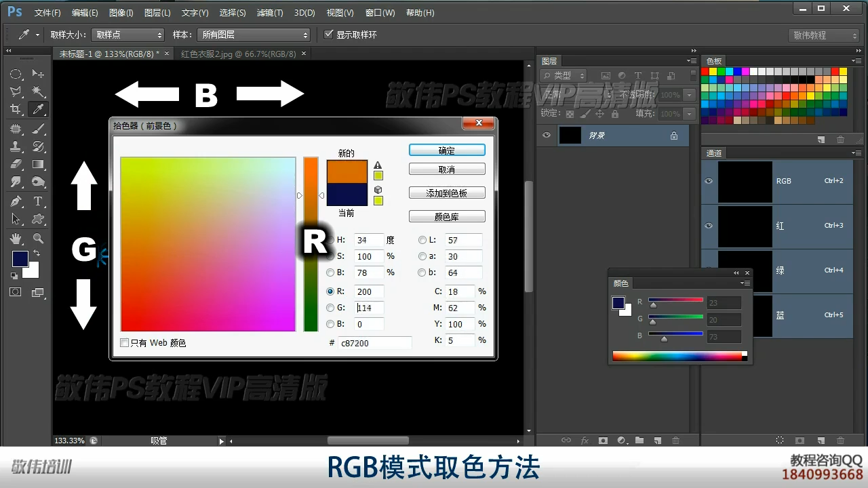Viewport: 868px width, 488px height.
Task: Open the Layers panel flyout menu
Action: [x=691, y=61]
